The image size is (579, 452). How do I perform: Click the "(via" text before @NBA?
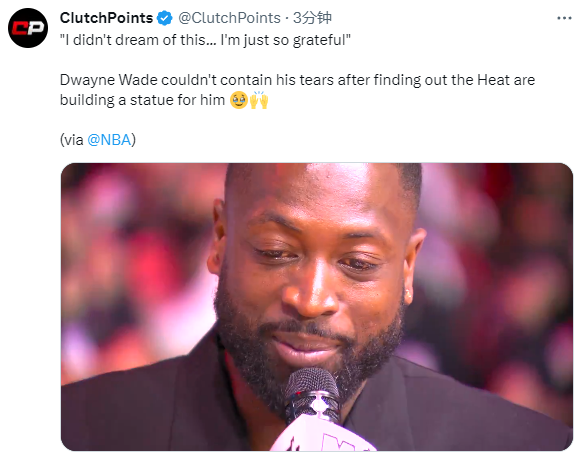click(x=72, y=140)
